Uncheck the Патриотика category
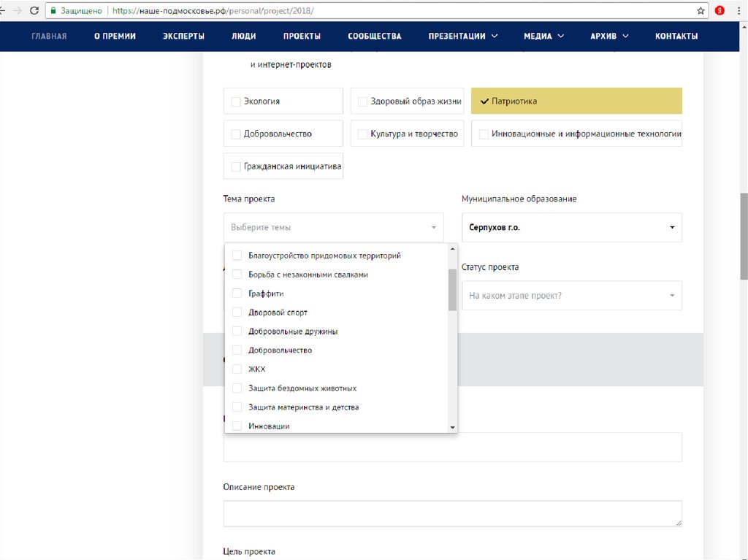The image size is (748, 560). click(x=576, y=101)
